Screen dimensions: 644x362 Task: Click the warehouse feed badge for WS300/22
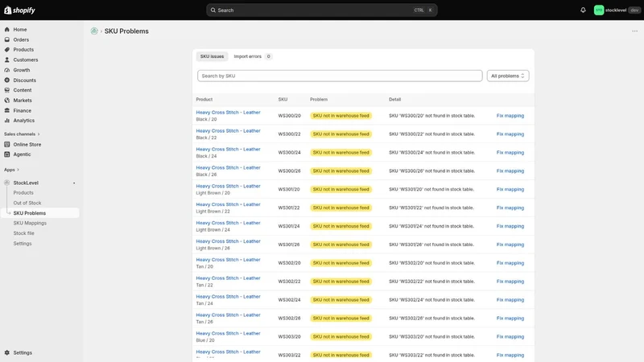[x=341, y=134]
